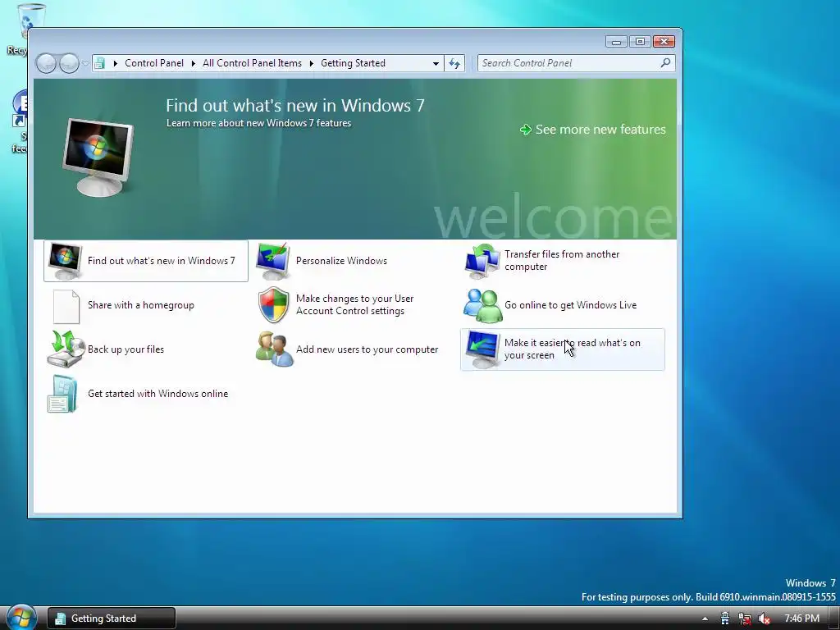Click the Make it easier to read monitor icon
The image size is (840, 630).
coord(482,349)
